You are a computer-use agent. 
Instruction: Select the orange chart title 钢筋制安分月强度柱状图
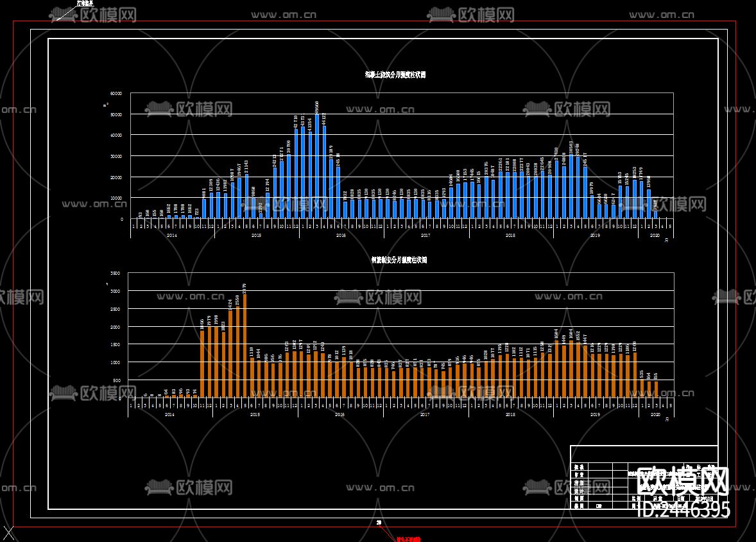399,259
